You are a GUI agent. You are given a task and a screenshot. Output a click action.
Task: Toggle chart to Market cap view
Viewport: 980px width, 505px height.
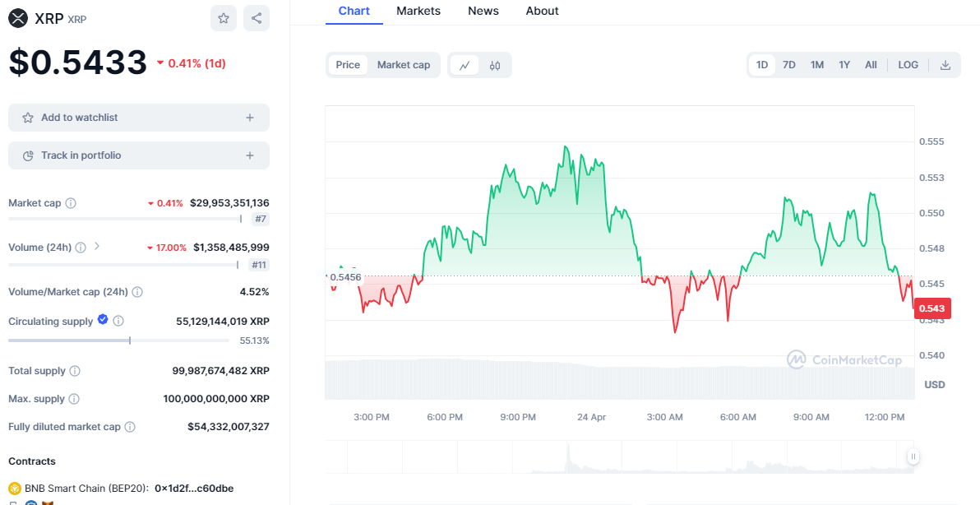click(404, 65)
